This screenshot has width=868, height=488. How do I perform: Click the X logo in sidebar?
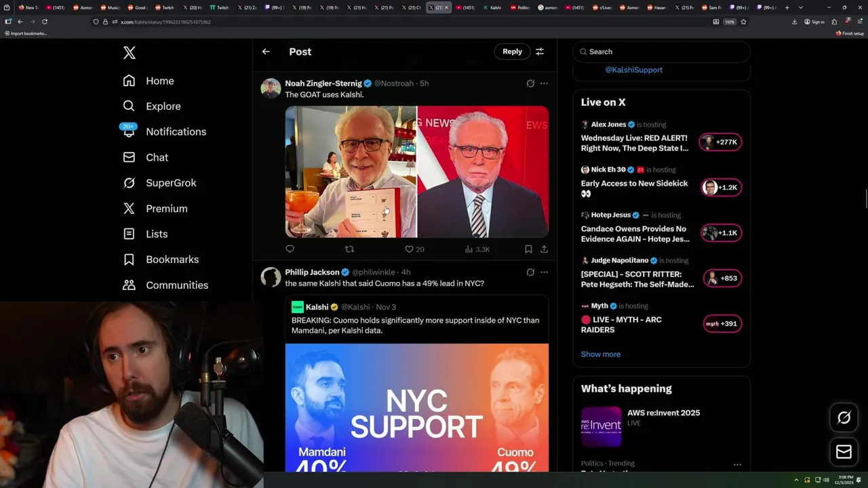(129, 52)
